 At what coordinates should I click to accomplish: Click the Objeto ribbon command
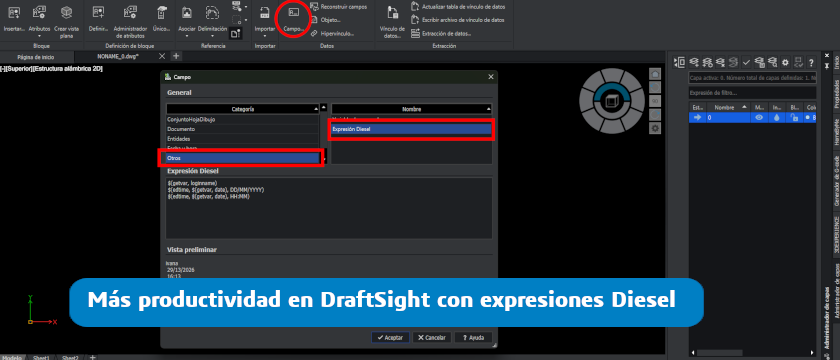pyautogui.click(x=326, y=20)
